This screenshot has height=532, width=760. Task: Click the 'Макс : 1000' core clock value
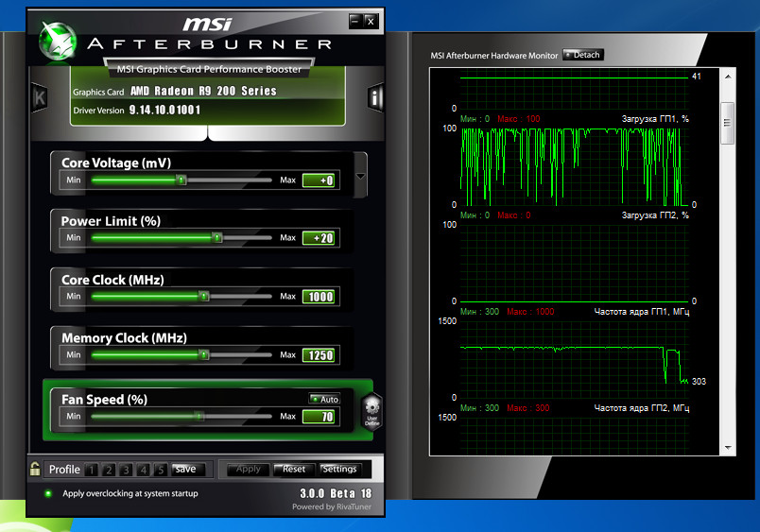click(530, 312)
